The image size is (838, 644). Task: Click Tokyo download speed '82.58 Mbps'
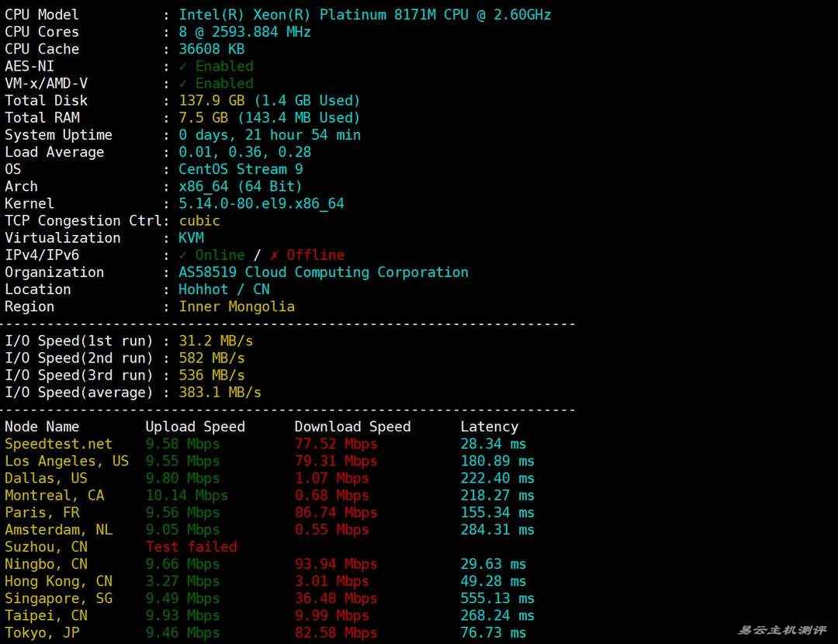[x=336, y=633]
